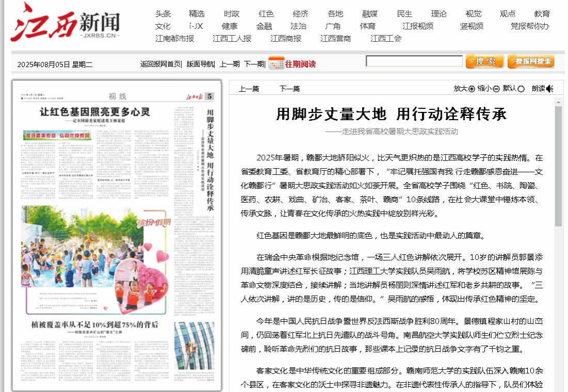The height and width of the screenshot is (392, 568).
Task: Click 朗读 to read article aloud
Action: (x=538, y=89)
